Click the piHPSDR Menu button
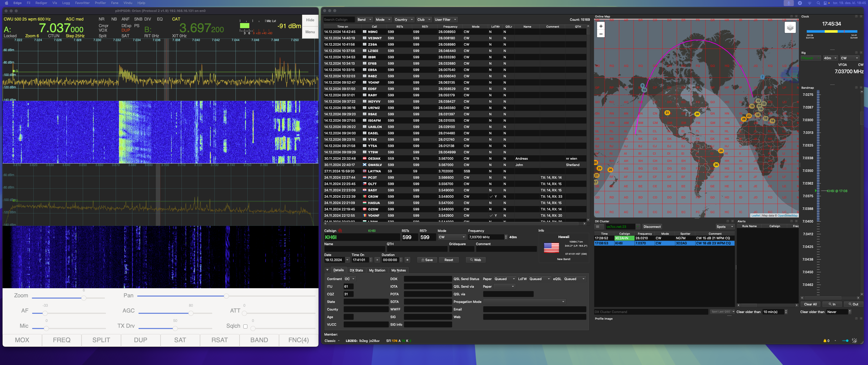The image size is (868, 365). pyautogui.click(x=310, y=32)
